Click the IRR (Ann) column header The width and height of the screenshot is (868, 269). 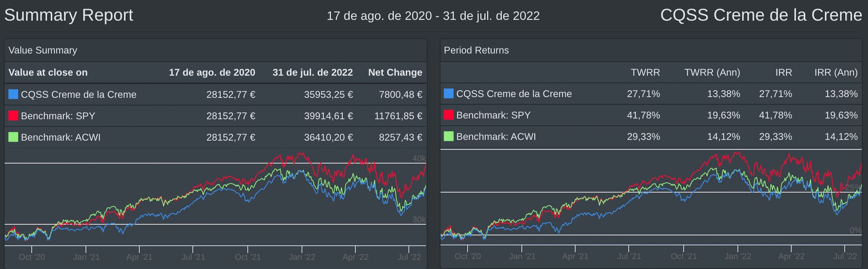(836, 72)
